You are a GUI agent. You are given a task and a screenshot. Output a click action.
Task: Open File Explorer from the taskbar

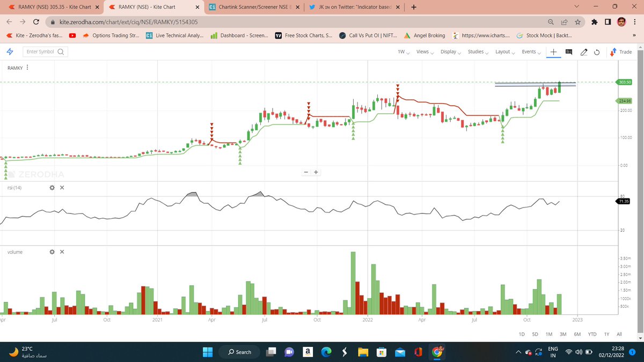(x=363, y=352)
